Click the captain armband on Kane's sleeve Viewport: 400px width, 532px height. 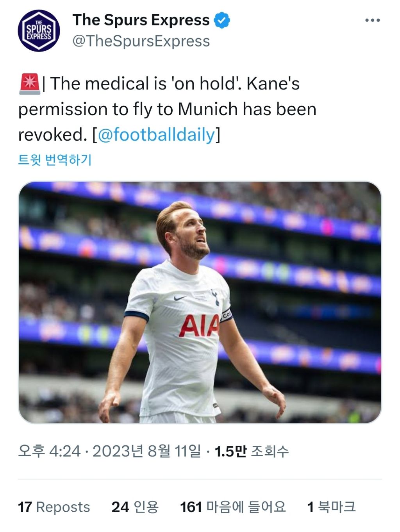(227, 315)
